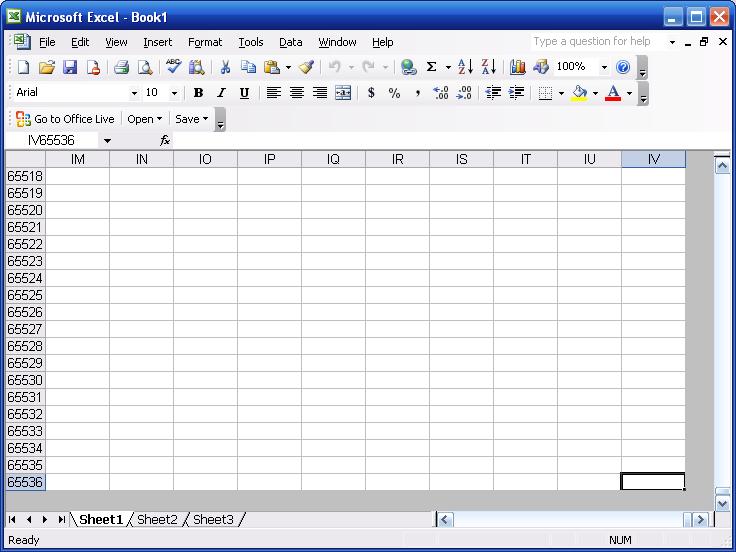Decrease decimal places
Viewport: 736px width, 552px height.
464,93
